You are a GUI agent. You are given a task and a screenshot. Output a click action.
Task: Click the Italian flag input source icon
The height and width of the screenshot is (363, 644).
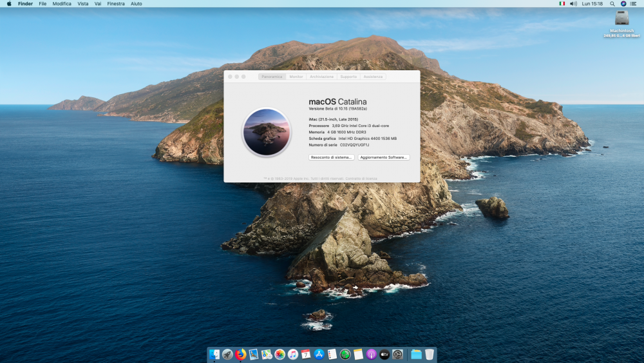coord(562,4)
